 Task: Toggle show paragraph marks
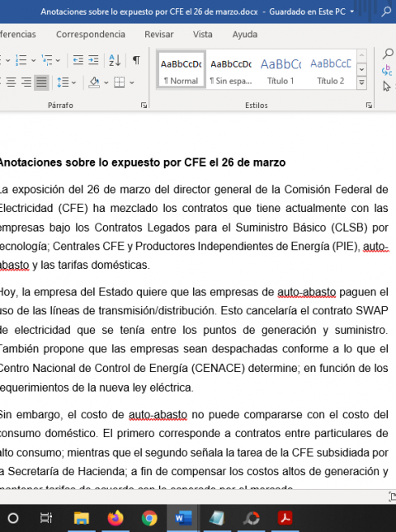click(x=136, y=60)
